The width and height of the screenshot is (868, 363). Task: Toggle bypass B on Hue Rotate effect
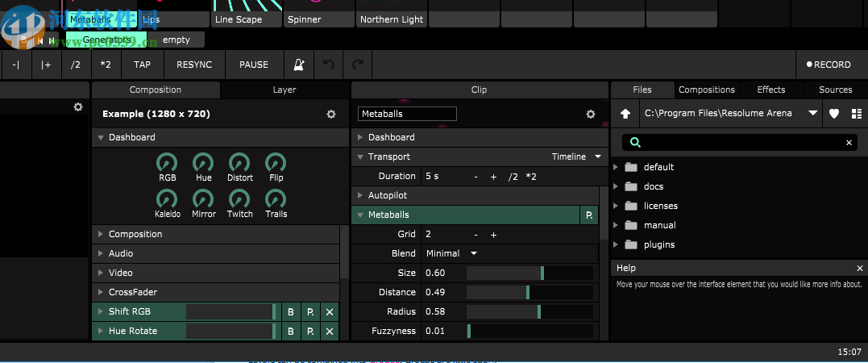(x=291, y=331)
